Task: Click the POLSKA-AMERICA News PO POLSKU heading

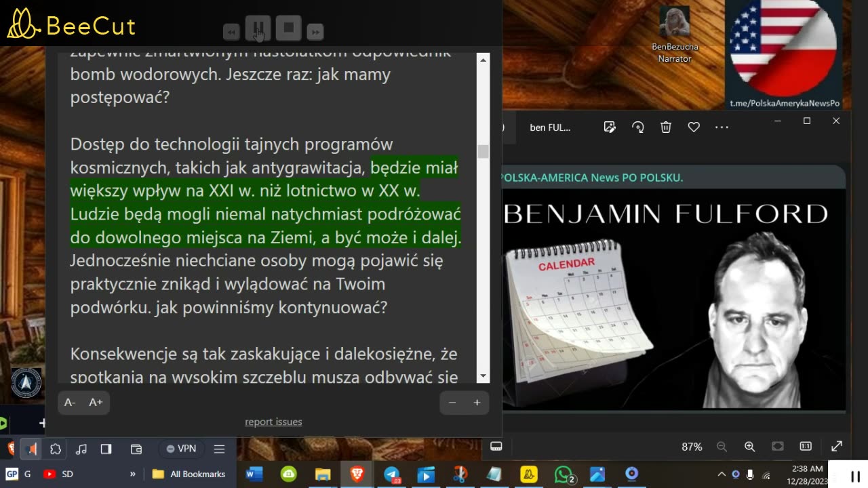Action: click(591, 178)
